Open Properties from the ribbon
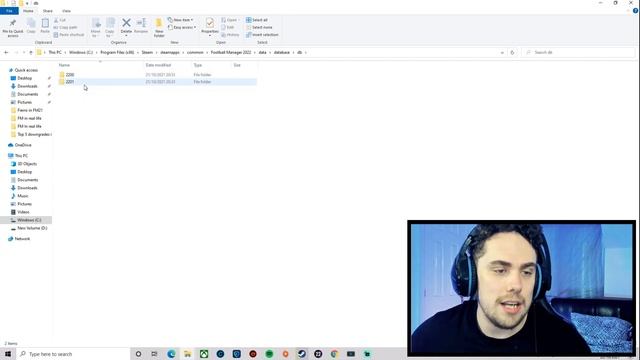The height and width of the screenshot is (360, 640). pyautogui.click(x=210, y=27)
